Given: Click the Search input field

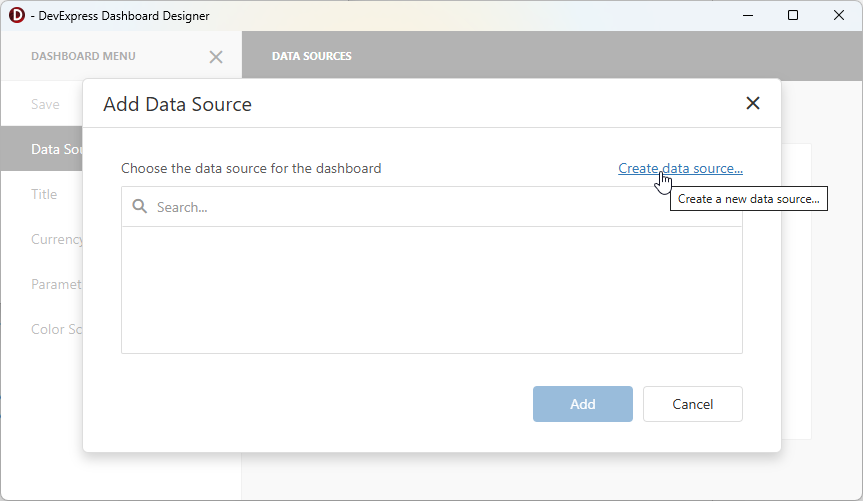Looking at the screenshot, I should click(432, 207).
